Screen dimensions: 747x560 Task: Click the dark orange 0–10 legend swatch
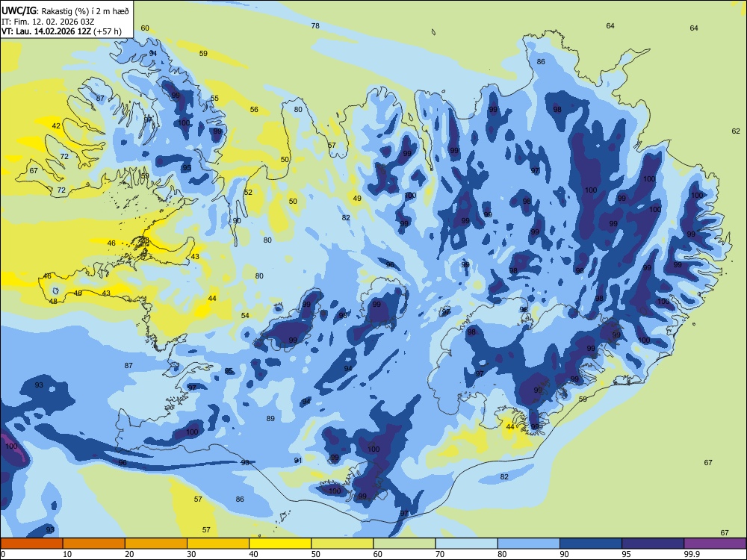(31, 544)
